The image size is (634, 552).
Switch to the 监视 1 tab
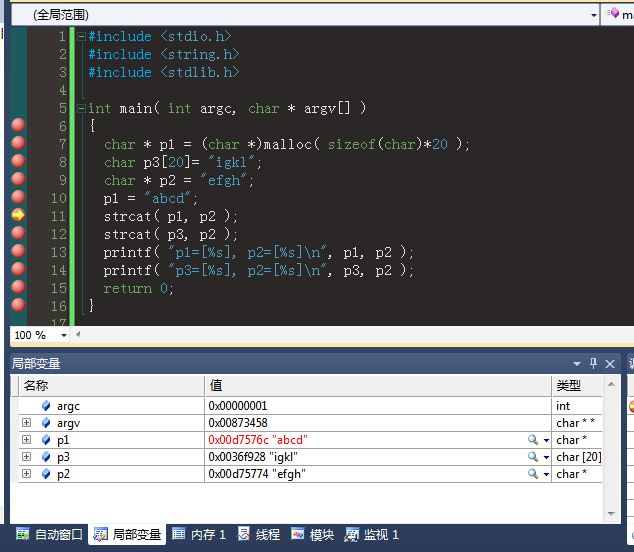coord(372,535)
